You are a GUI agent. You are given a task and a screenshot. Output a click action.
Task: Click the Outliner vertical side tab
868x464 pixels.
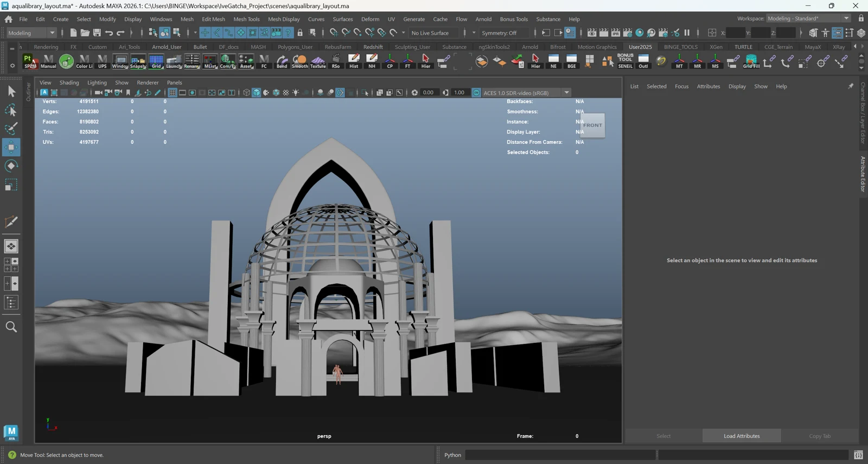click(29, 92)
